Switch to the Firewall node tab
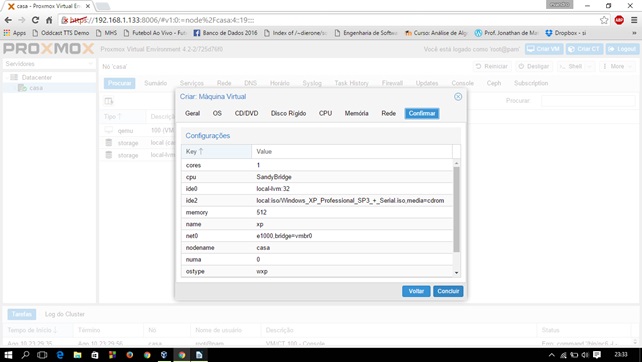This screenshot has width=642, height=362. (392, 83)
